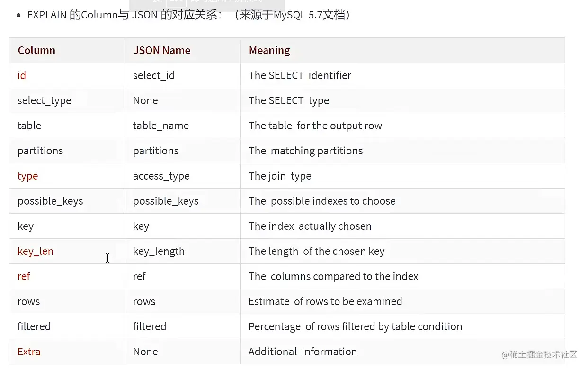Screen dimensions: 588x370
Task: Click the 'Column' table header
Action: pyautogui.click(x=36, y=50)
